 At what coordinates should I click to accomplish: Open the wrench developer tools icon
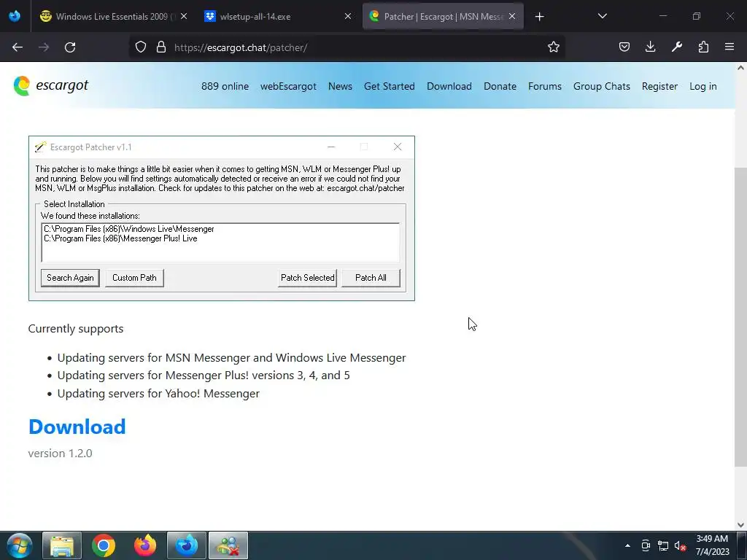click(676, 47)
